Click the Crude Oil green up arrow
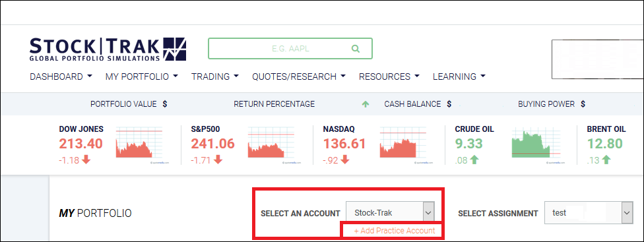The width and height of the screenshot is (644, 242). pos(474,160)
